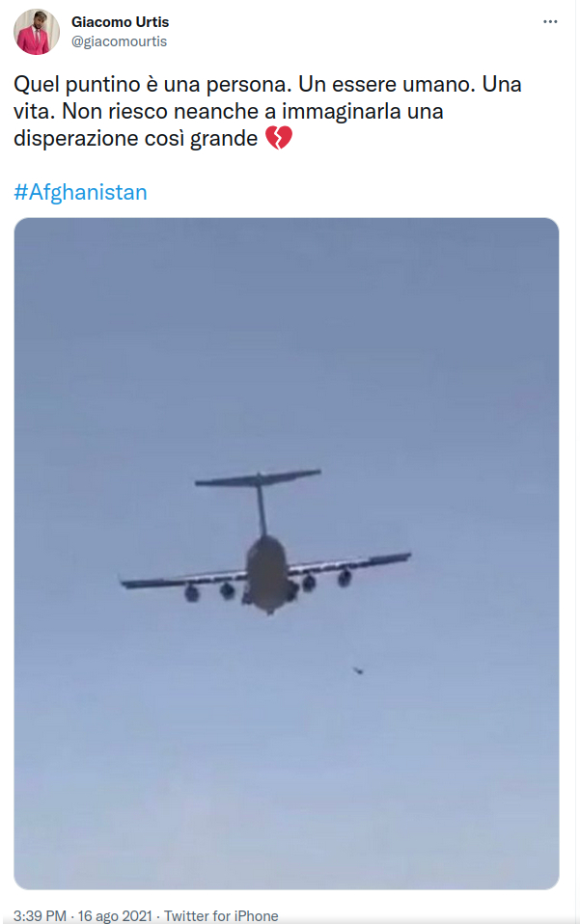Image resolution: width=580 pixels, height=924 pixels.
Task: Open the Giacomo Urtis display name
Action: [x=121, y=22]
